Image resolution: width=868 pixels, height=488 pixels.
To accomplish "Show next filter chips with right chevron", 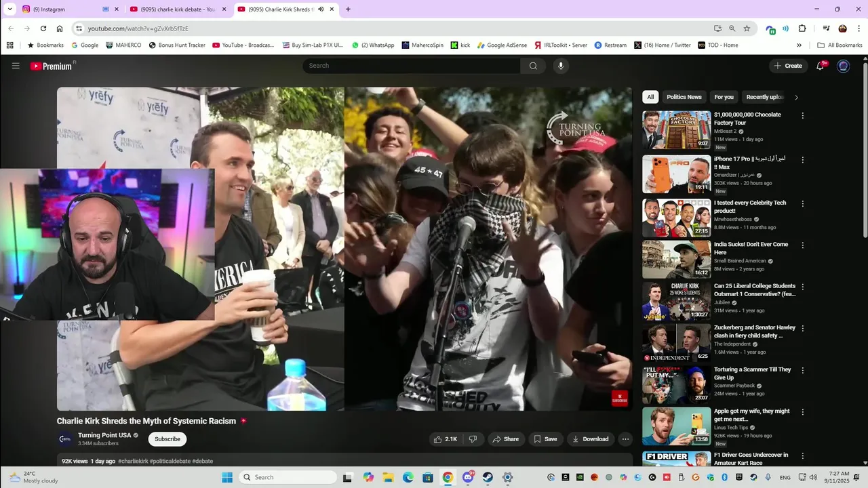I will (x=796, y=97).
